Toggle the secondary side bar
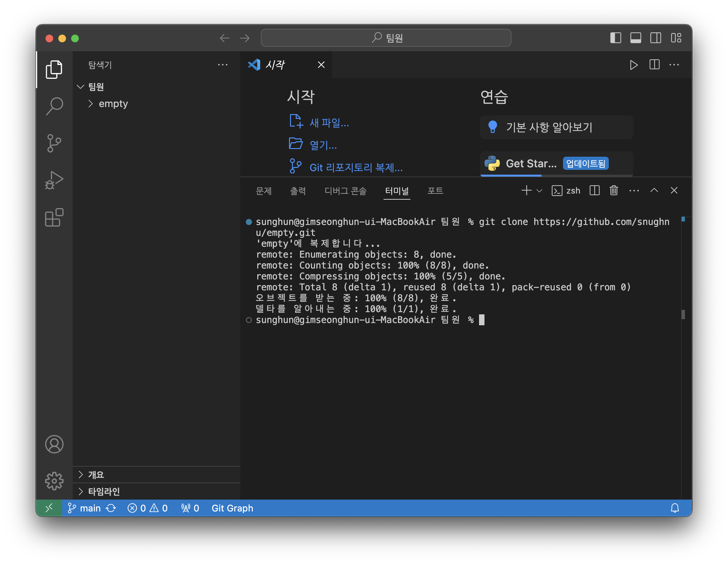728x564 pixels. pyautogui.click(x=655, y=38)
